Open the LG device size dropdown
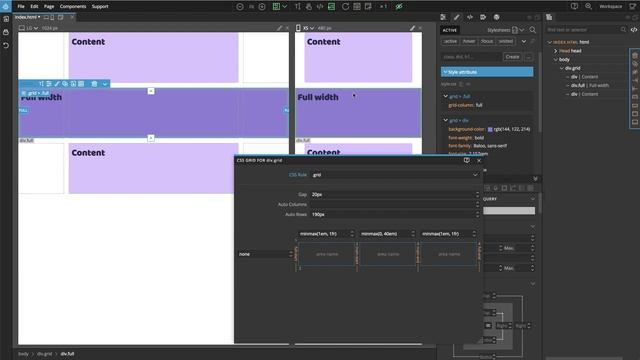Image resolution: width=640 pixels, height=360 pixels. pyautogui.click(x=31, y=28)
